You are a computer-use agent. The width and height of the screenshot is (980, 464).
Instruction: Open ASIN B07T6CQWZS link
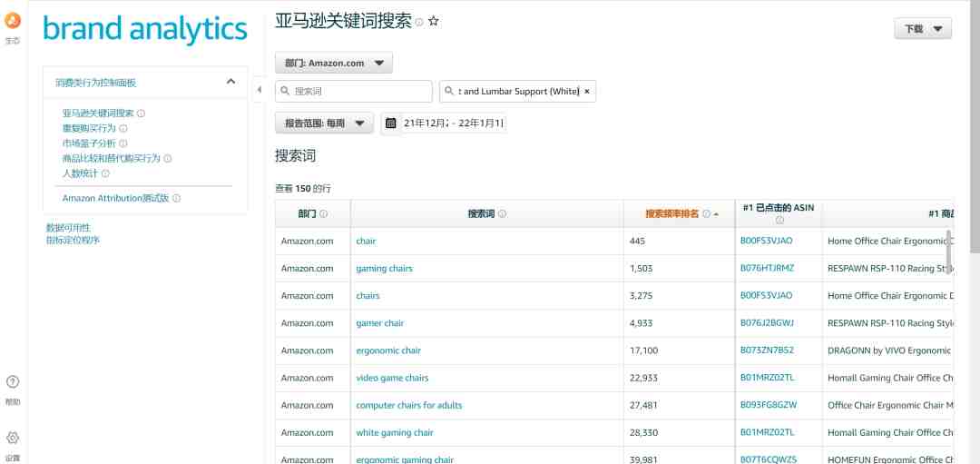click(x=769, y=459)
